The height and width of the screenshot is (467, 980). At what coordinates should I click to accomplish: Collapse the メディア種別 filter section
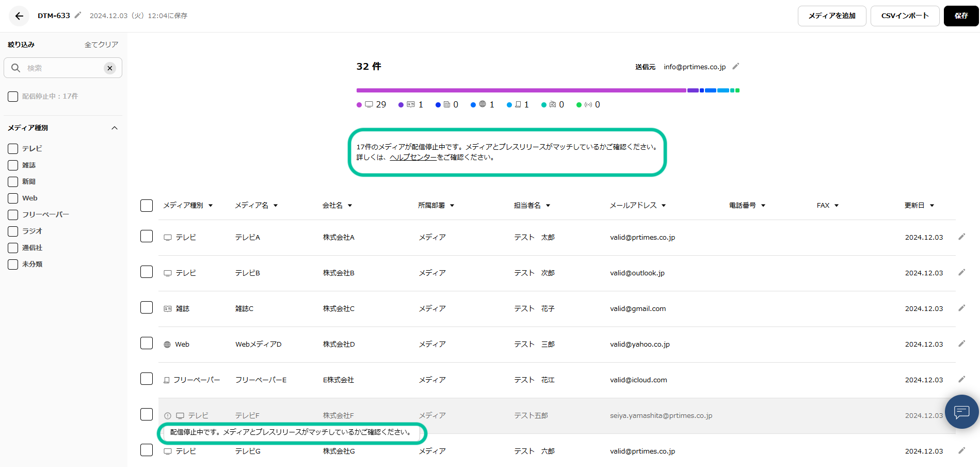(115, 128)
